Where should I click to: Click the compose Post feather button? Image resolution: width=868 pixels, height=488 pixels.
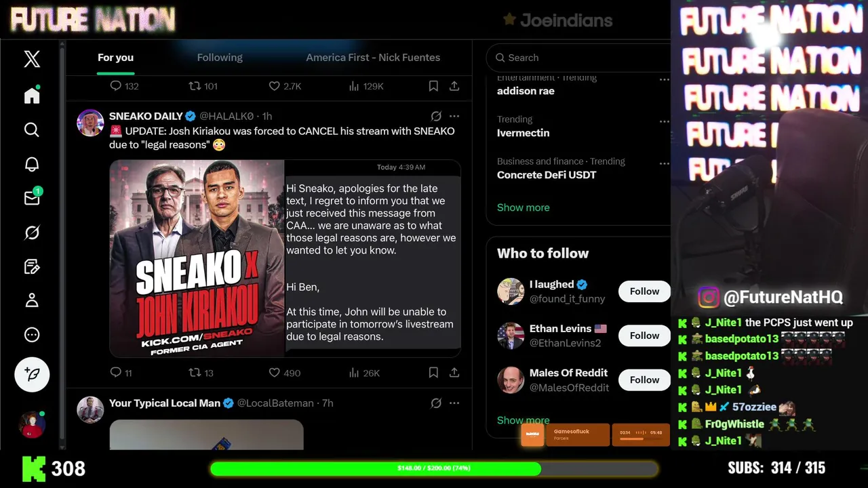pyautogui.click(x=32, y=374)
